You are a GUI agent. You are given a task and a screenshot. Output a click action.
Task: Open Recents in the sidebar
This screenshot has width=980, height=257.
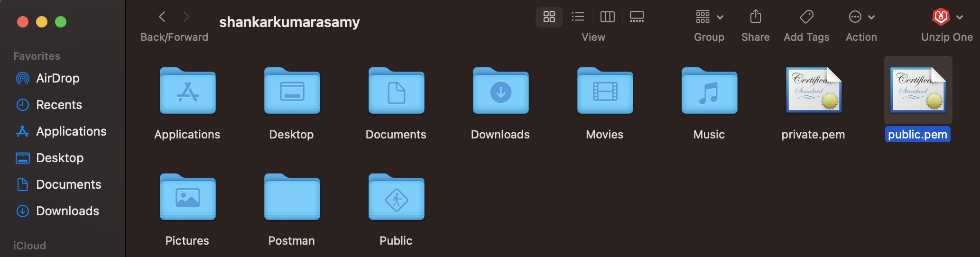coord(59,105)
